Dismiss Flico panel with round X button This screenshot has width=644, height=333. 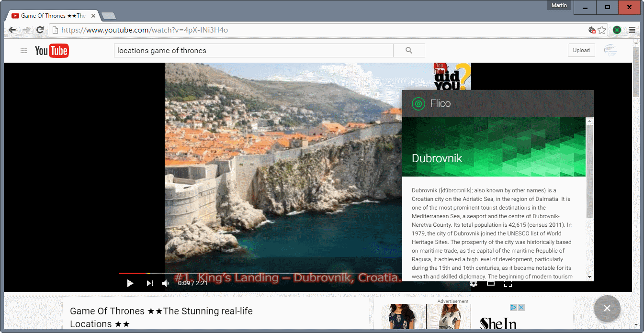coord(607,308)
